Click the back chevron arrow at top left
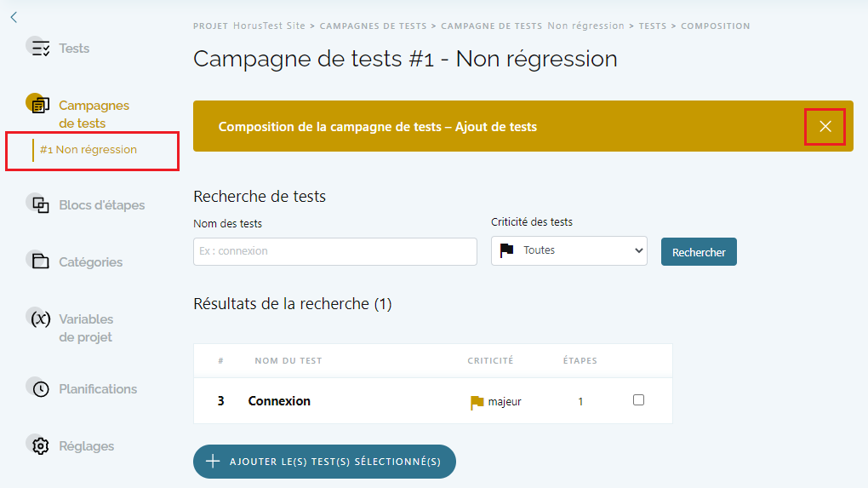This screenshot has height=488, width=868. (14, 17)
